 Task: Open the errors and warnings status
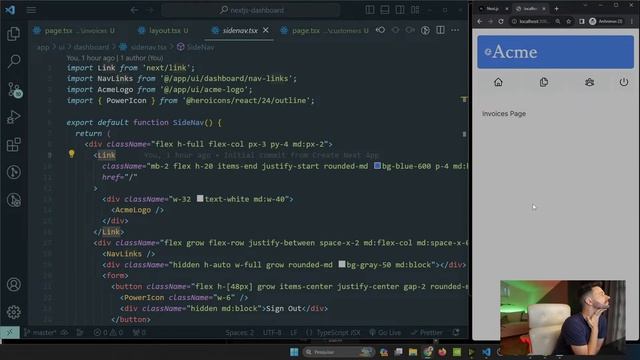108,332
